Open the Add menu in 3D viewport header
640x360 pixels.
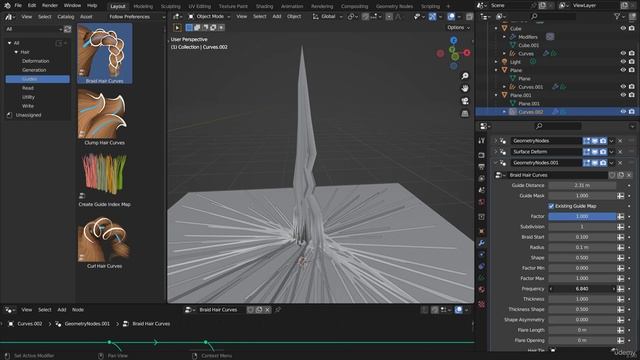click(277, 17)
